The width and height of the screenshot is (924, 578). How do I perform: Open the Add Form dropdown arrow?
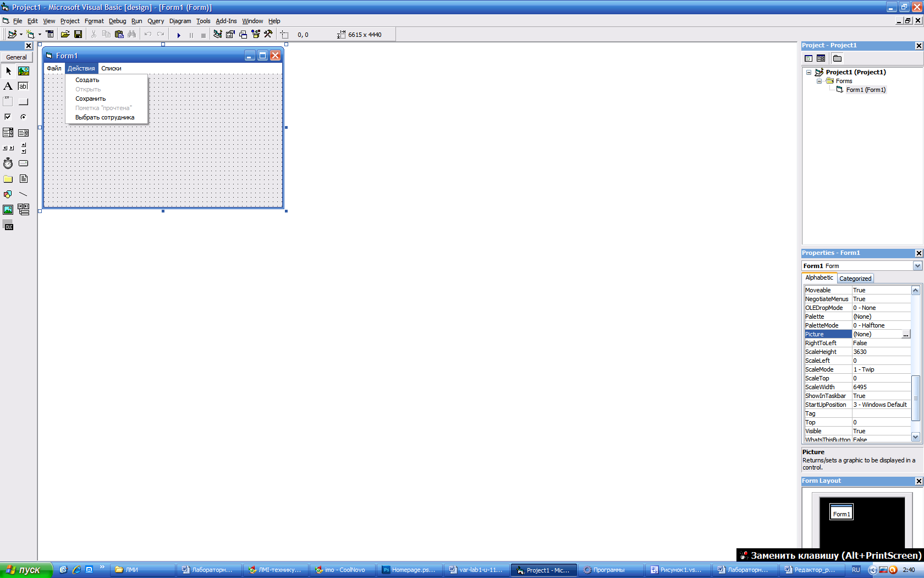(x=40, y=34)
